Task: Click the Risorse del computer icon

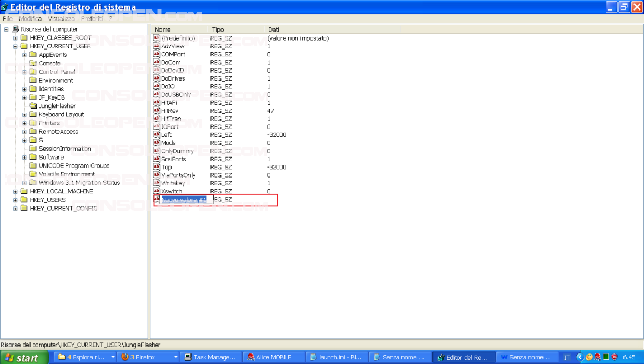Action: (x=15, y=29)
